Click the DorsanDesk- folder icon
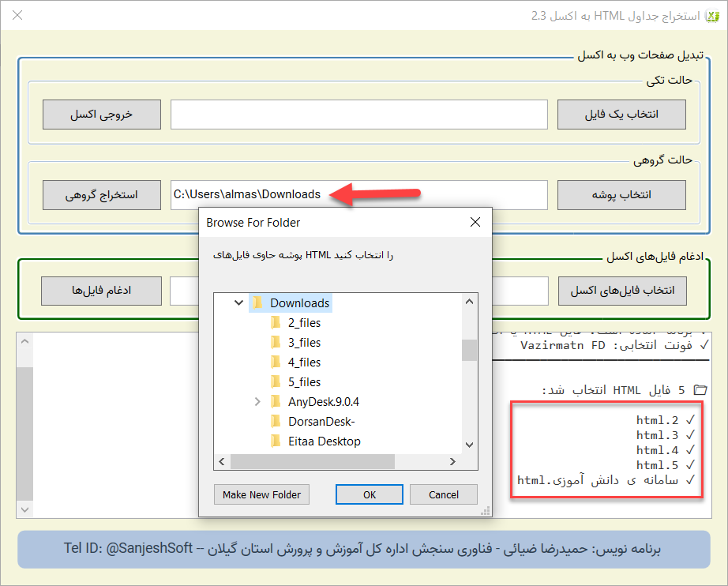This screenshot has height=586, width=728. (x=276, y=422)
